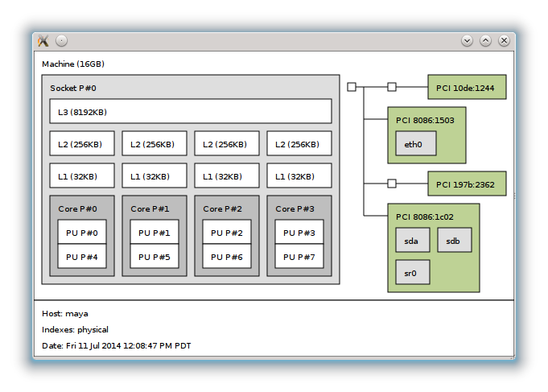
Task: Click the bridge square left of PCI 10de:1244
Action: pyautogui.click(x=392, y=87)
